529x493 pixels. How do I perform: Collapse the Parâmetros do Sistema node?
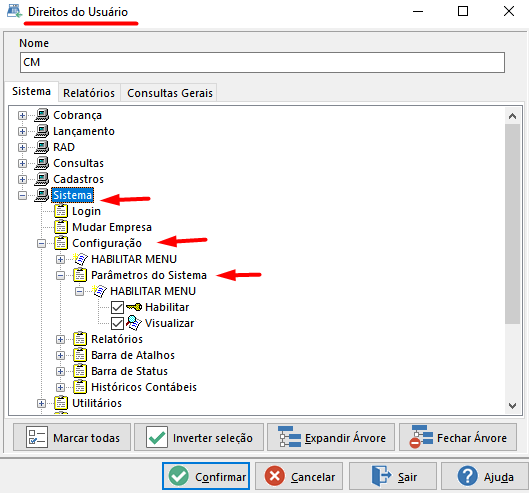60,275
